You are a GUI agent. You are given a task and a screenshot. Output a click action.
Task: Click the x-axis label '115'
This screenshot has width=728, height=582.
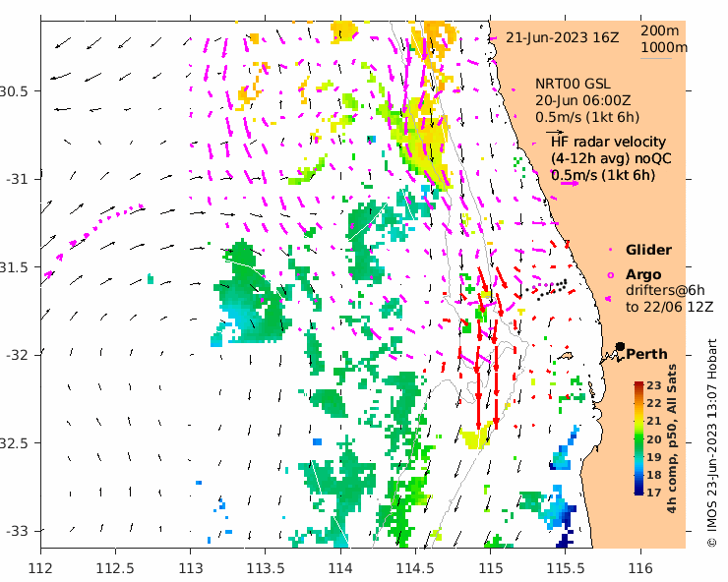491,568
